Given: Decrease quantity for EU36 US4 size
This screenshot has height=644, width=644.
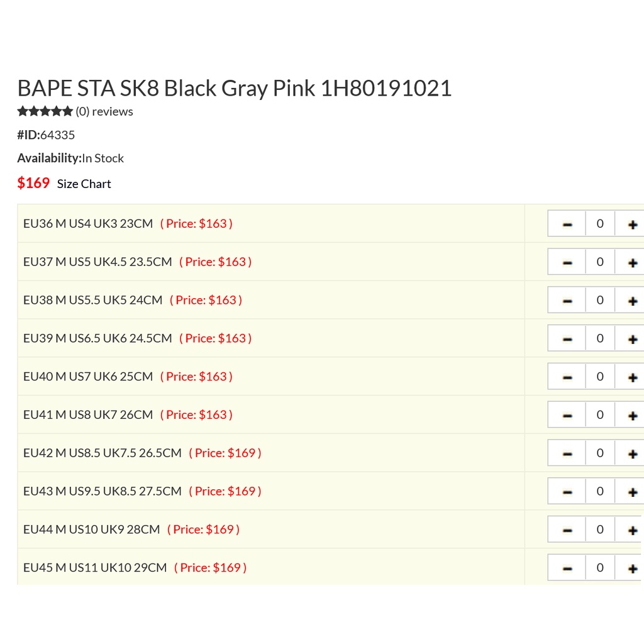Looking at the screenshot, I should (x=567, y=224).
